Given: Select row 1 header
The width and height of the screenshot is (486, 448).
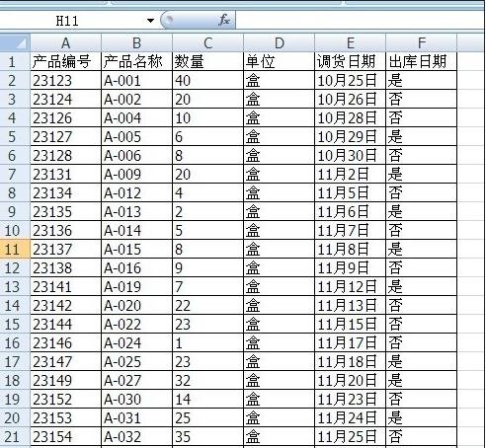Looking at the screenshot, I should [15, 61].
